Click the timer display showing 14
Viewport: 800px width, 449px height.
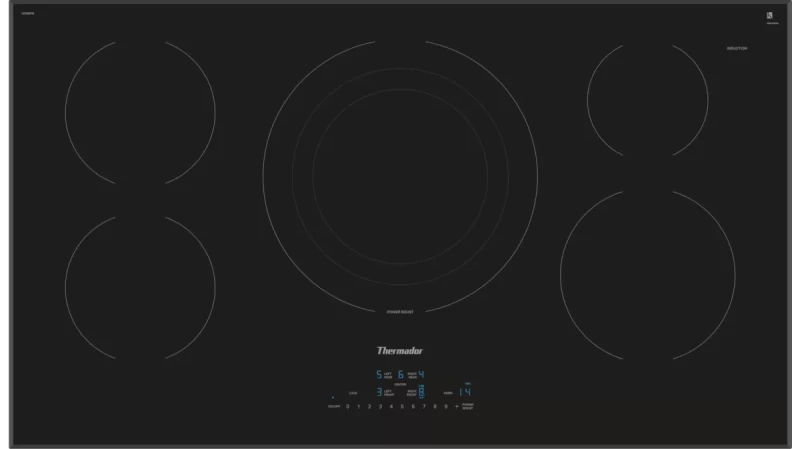point(464,392)
